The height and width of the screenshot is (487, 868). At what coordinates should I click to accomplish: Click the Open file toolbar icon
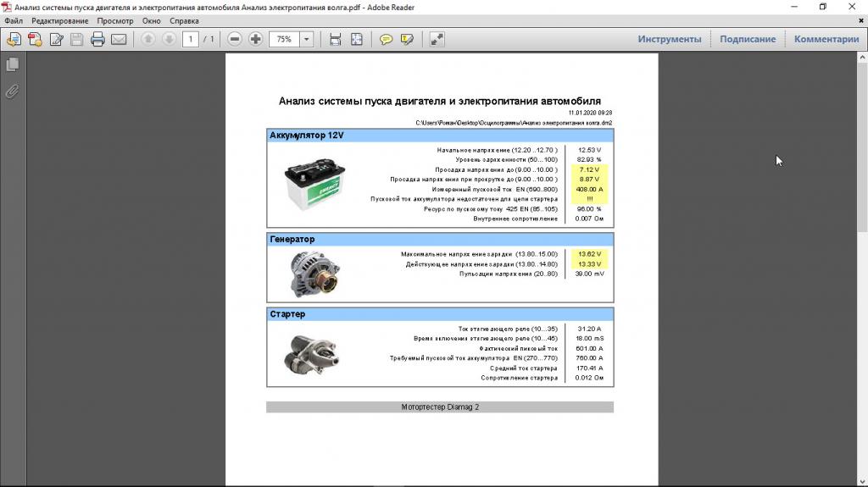click(x=14, y=39)
